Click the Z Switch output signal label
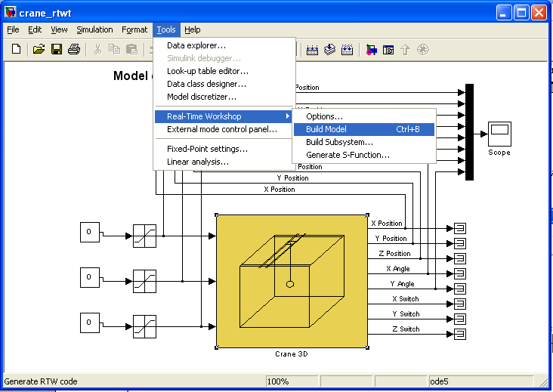 point(406,329)
